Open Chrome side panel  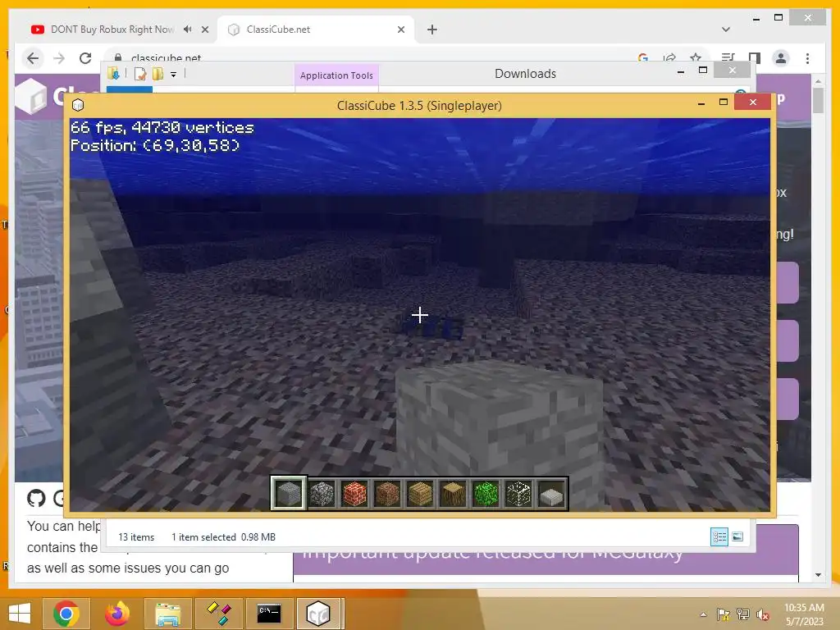(755, 58)
